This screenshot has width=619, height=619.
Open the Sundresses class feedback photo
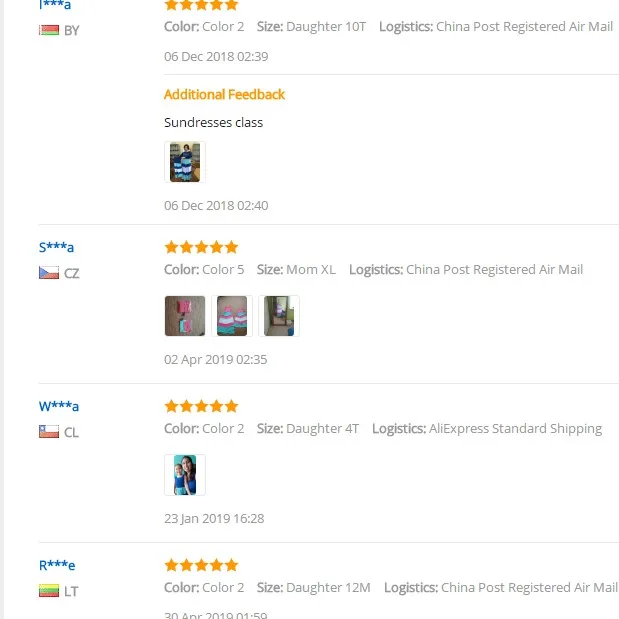click(x=185, y=162)
